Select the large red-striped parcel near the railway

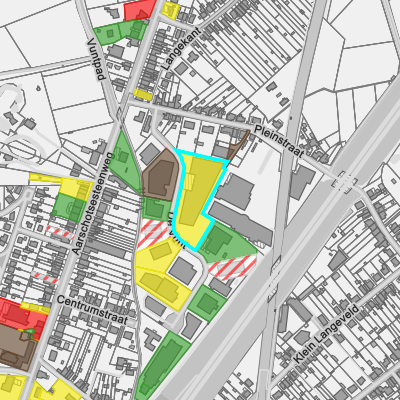click(x=233, y=267)
